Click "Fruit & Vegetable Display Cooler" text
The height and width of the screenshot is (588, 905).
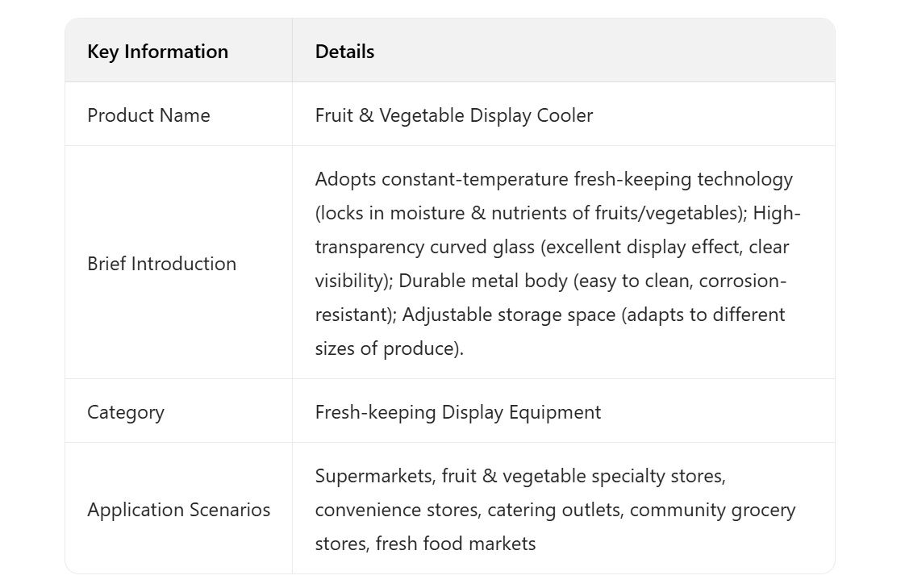pyautogui.click(x=453, y=115)
